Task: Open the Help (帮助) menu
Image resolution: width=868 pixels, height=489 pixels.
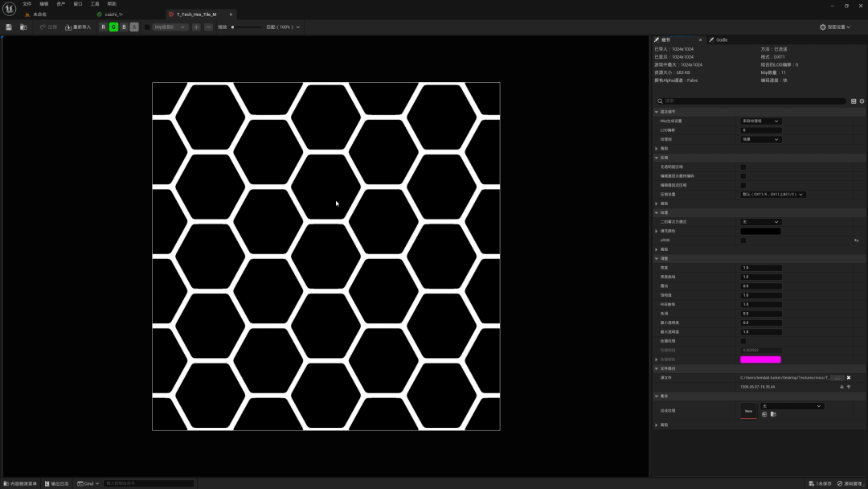Action: click(112, 4)
